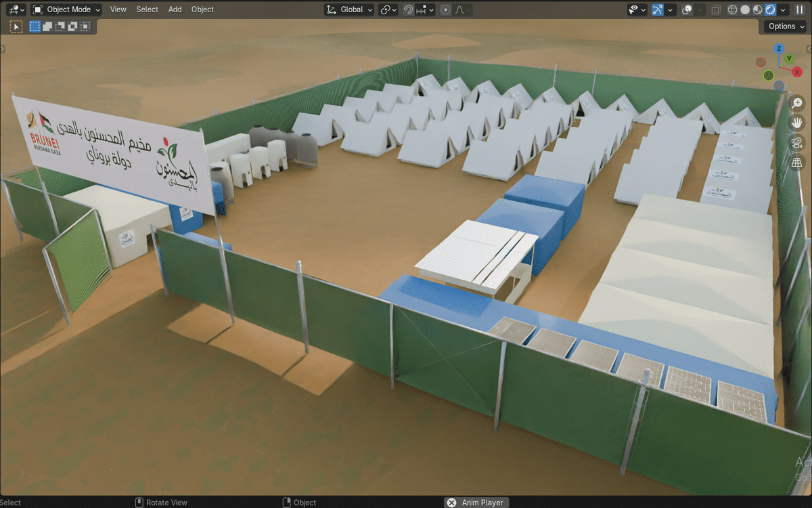812x508 pixels.
Task: Click the pause icon in header
Action: click(x=799, y=9)
